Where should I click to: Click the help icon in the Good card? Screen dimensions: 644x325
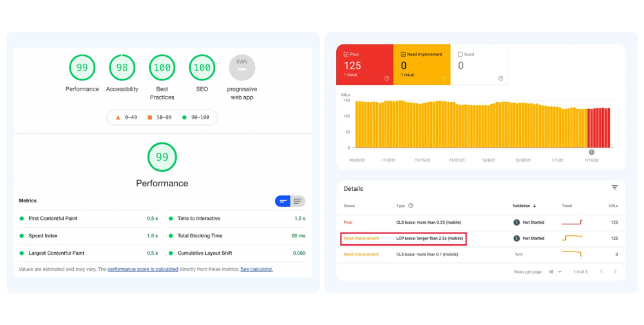500,79
